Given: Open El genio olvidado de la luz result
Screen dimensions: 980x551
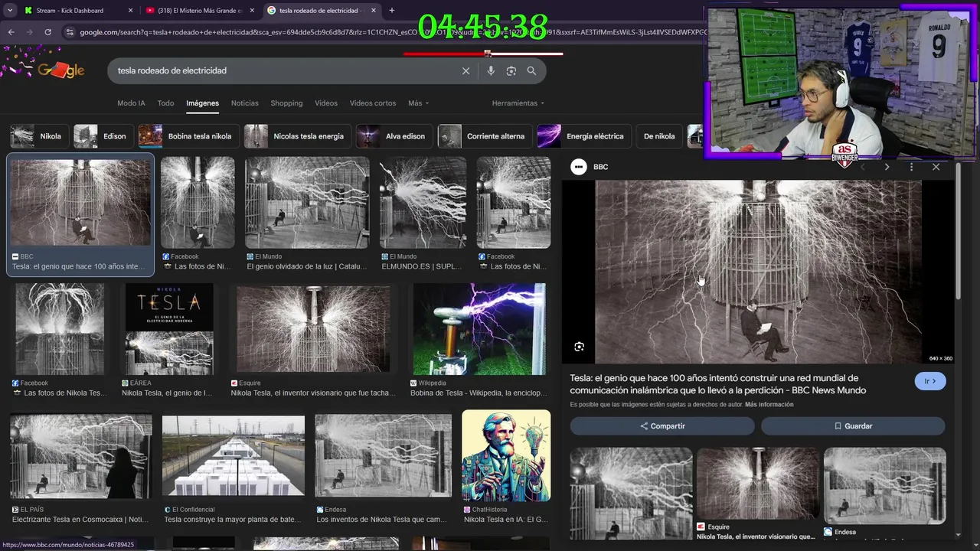Looking at the screenshot, I should tap(307, 203).
